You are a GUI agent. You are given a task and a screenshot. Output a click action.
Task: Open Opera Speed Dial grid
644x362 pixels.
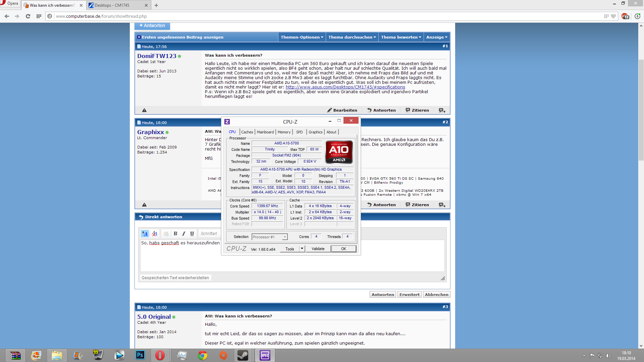coord(39,16)
